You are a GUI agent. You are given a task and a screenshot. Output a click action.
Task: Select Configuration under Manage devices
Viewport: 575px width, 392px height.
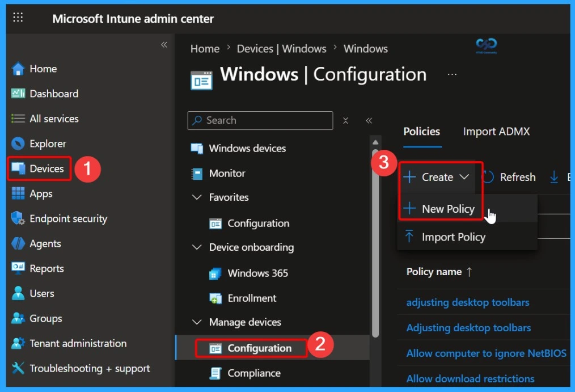[x=259, y=348]
